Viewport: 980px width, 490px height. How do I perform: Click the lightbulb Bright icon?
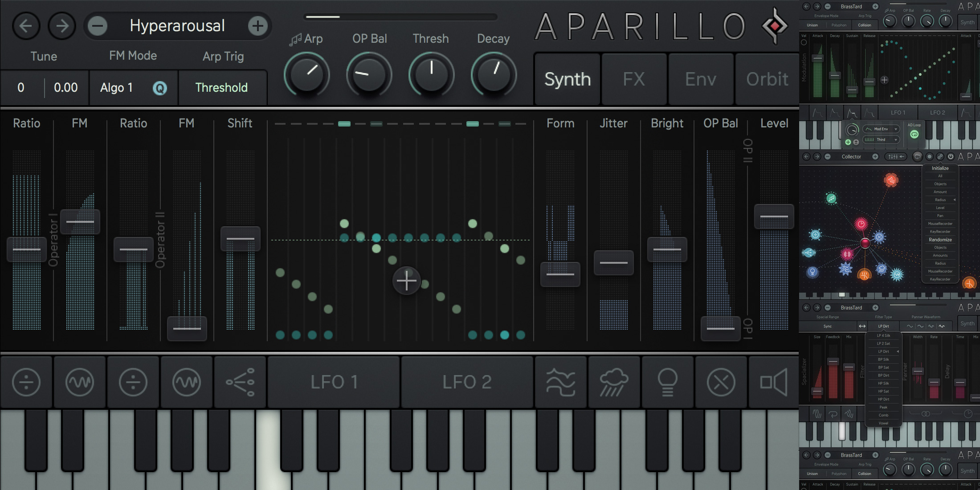667,382
